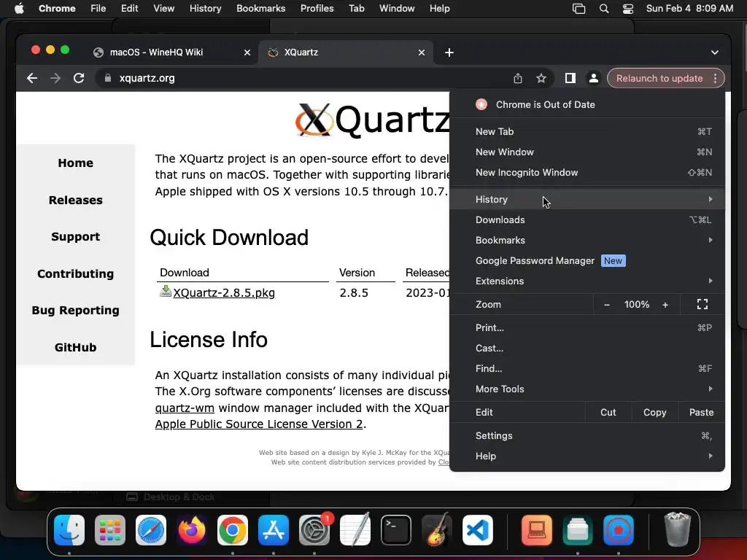This screenshot has height=560, width=747.
Task: Open Apple Public Source License Version 2 link
Action: pyautogui.click(x=259, y=424)
